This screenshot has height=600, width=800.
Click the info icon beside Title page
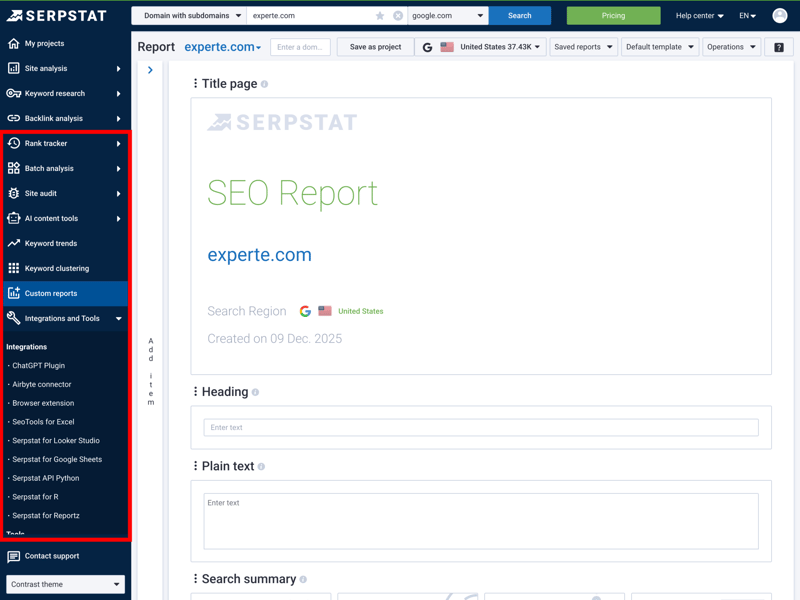(265, 84)
